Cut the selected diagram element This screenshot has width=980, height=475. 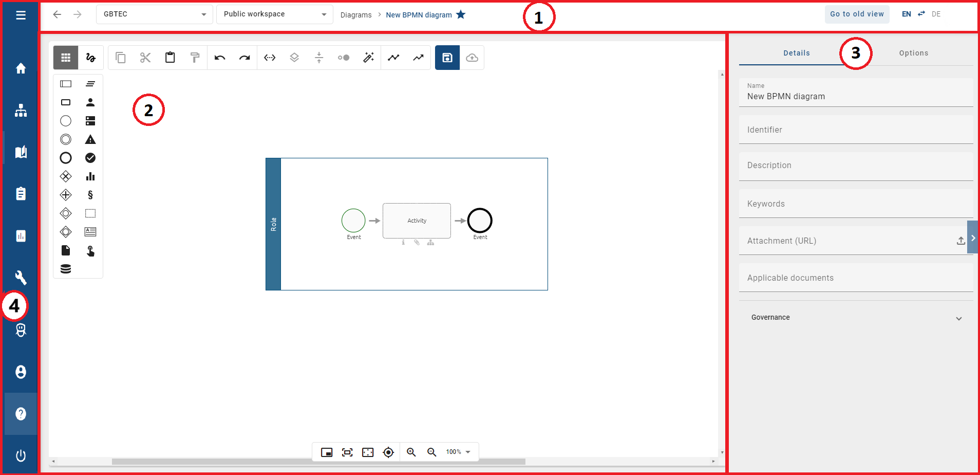point(145,58)
